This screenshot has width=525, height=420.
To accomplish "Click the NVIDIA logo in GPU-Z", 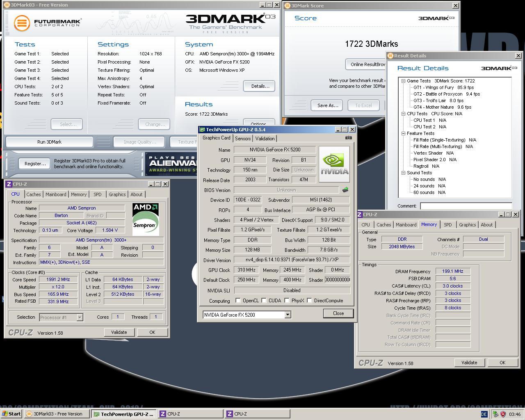I will click(x=334, y=164).
